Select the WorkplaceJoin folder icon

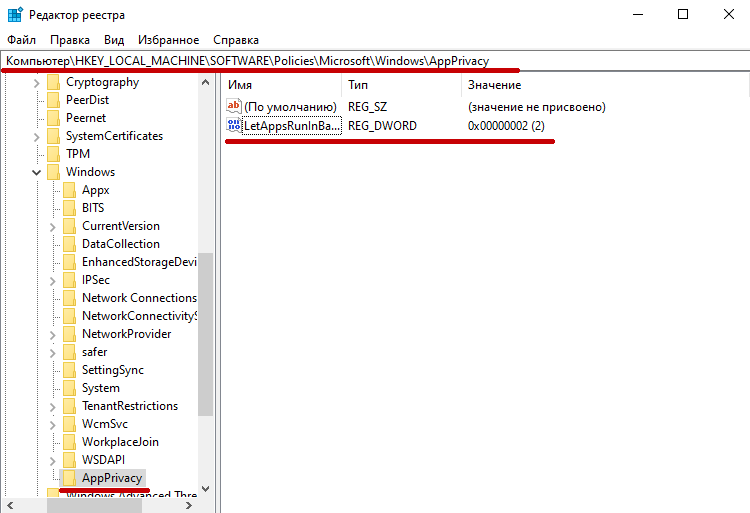coord(69,442)
